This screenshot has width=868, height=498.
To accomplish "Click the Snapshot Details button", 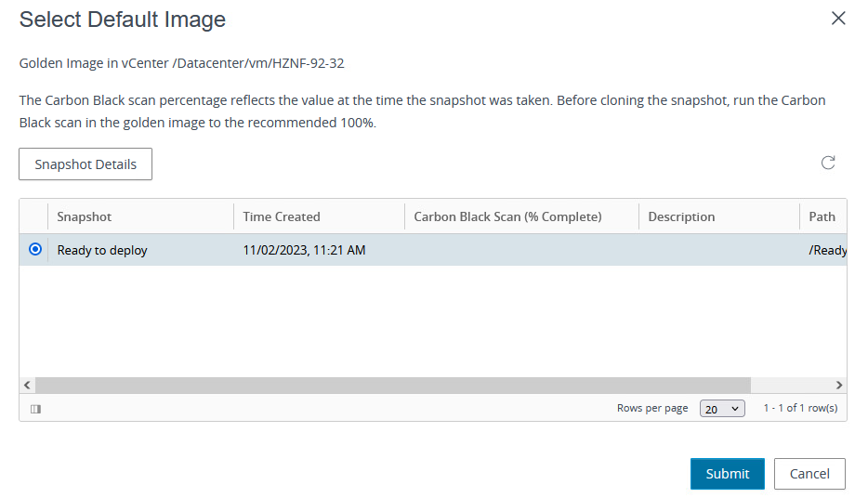I will click(x=85, y=164).
